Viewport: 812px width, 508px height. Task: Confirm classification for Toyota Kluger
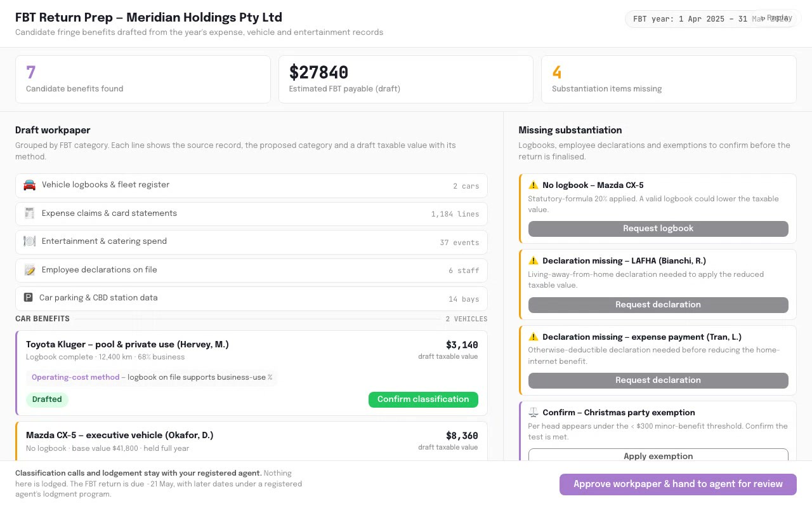423,399
